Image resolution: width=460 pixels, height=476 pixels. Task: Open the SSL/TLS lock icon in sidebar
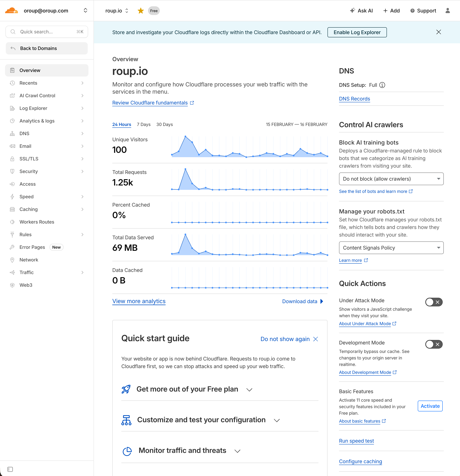(x=12, y=159)
